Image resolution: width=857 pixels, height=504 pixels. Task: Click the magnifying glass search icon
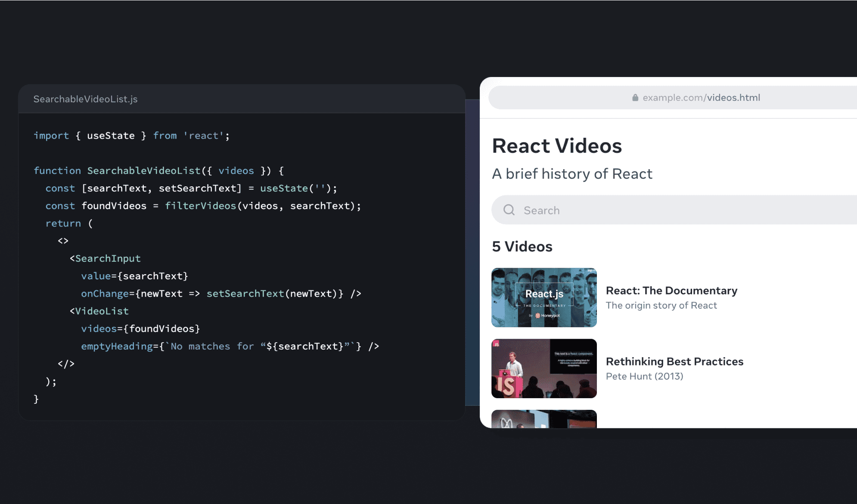pos(509,210)
